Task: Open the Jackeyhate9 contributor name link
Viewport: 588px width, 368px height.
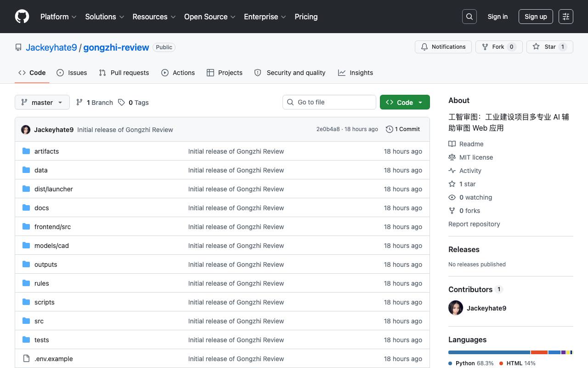Action: [x=486, y=308]
